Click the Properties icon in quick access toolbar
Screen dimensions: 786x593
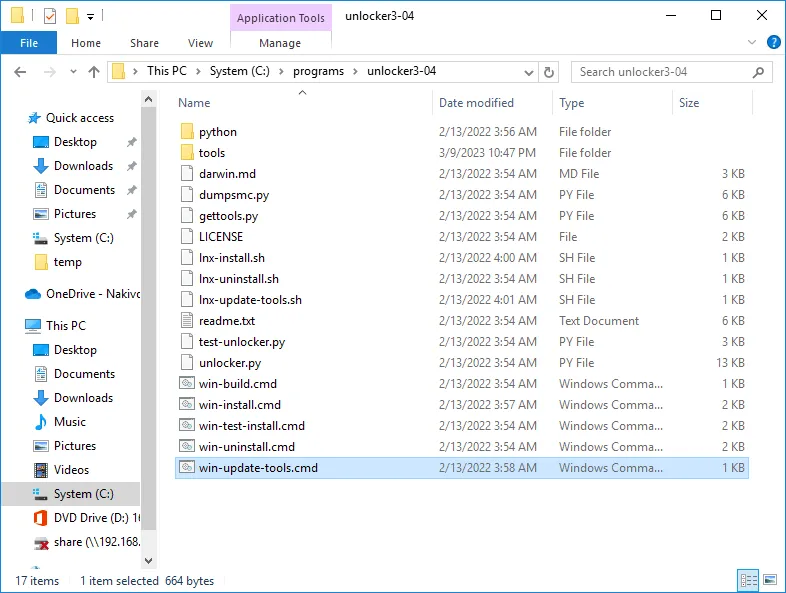[x=50, y=16]
